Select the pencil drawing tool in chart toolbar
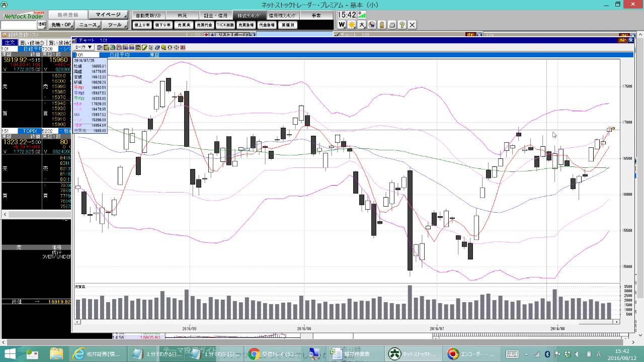Image resolution: width=644 pixels, height=362 pixels. point(144,47)
